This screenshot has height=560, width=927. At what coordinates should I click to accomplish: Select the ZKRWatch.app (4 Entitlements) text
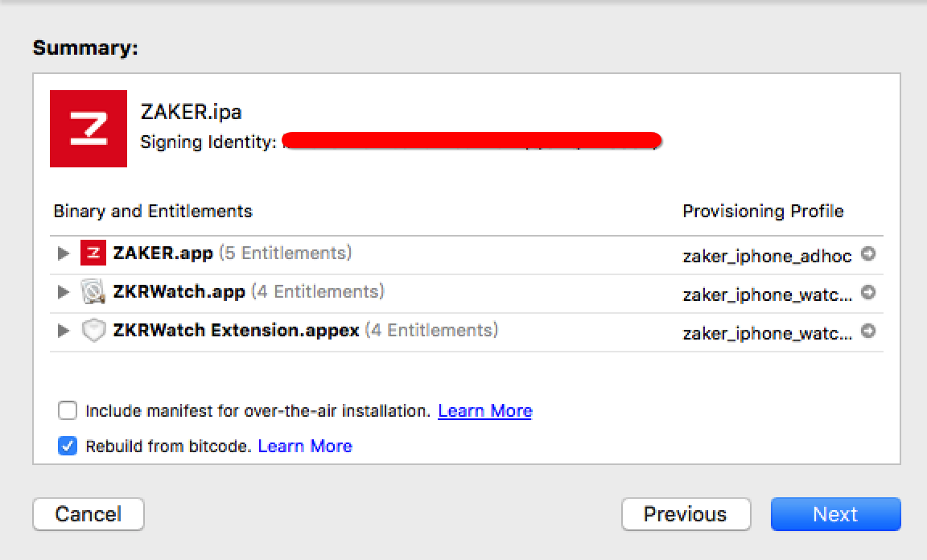(249, 291)
